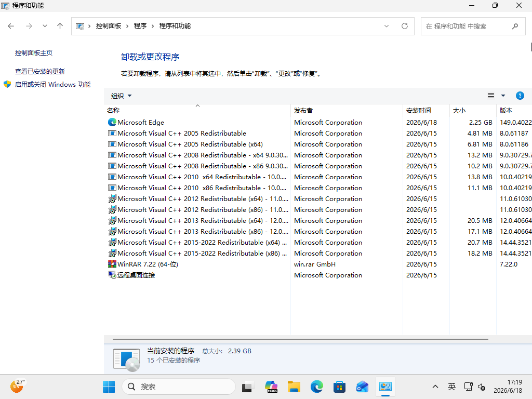Click publisher win.rar GmbH cell
The image size is (532, 399).
click(314, 264)
